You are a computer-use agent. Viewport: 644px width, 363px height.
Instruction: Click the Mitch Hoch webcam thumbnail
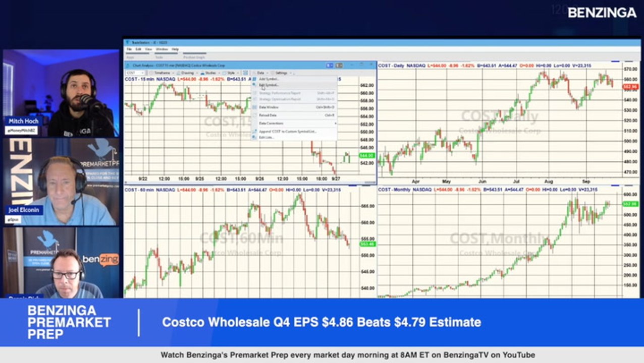click(x=61, y=93)
